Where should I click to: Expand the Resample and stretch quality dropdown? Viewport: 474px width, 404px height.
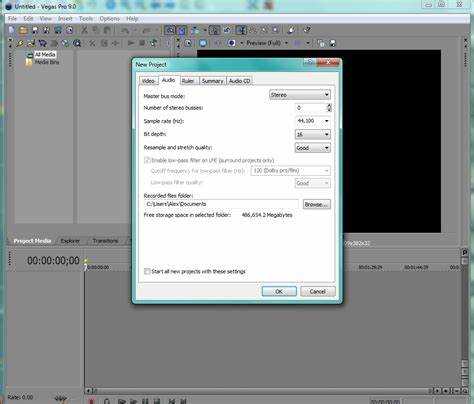(313, 148)
